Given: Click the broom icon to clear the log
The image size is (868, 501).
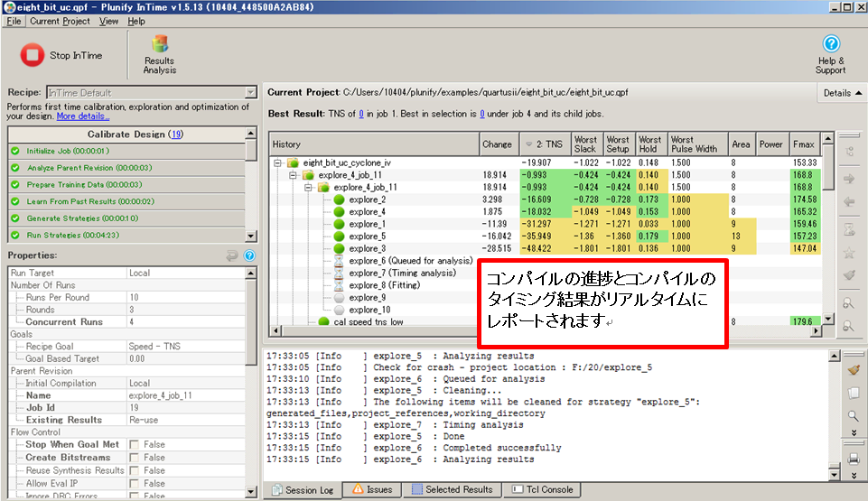Looking at the screenshot, I should tap(853, 369).
